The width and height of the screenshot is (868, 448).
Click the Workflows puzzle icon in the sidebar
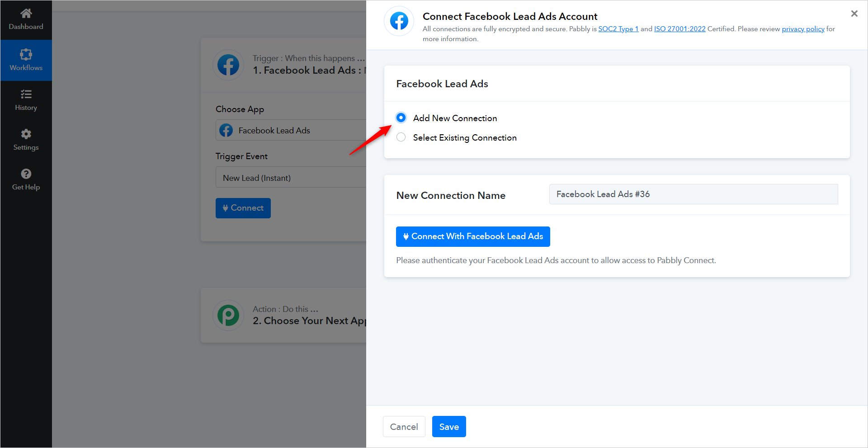[26, 54]
